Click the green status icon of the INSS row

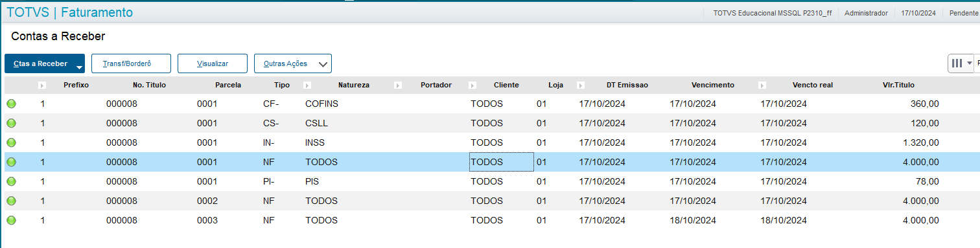12,142
